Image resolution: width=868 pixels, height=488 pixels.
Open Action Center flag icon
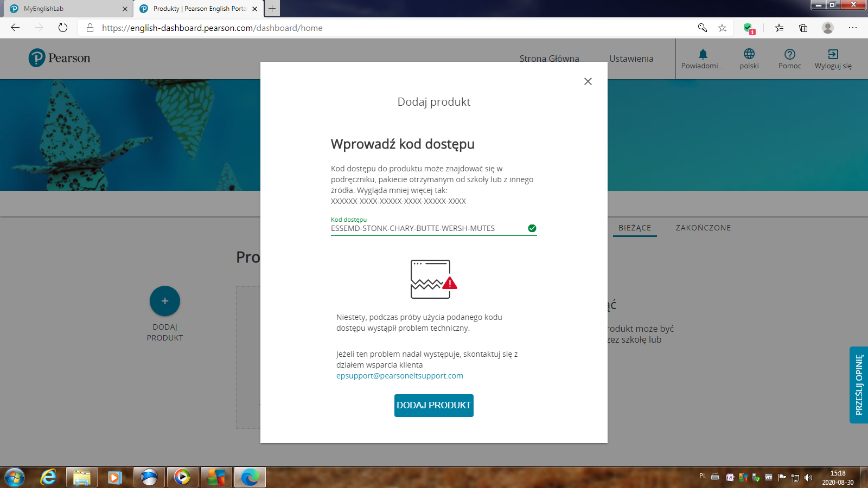coord(782,478)
